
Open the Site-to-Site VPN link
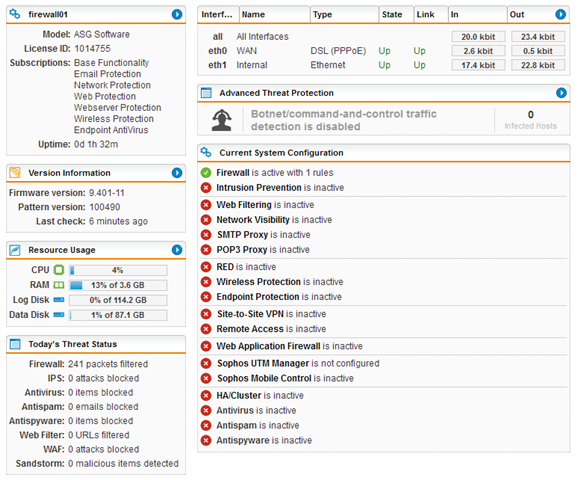(251, 314)
